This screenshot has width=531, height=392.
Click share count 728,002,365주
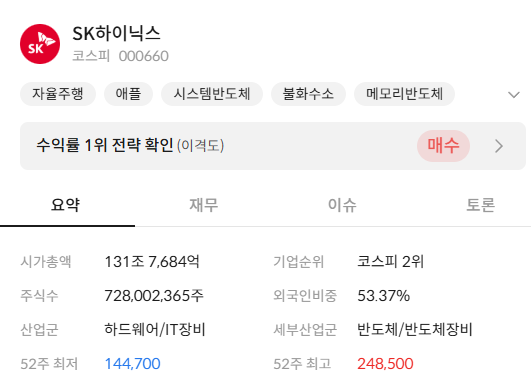[x=154, y=296]
